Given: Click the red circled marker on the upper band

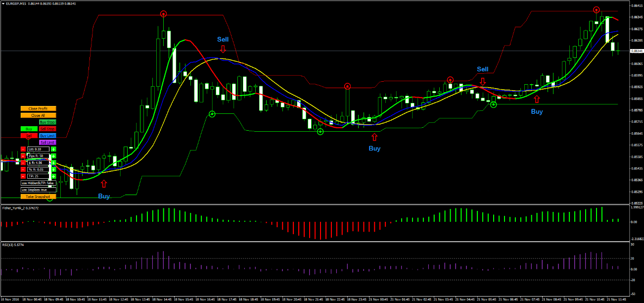Looking at the screenshot, I should pos(163,14).
